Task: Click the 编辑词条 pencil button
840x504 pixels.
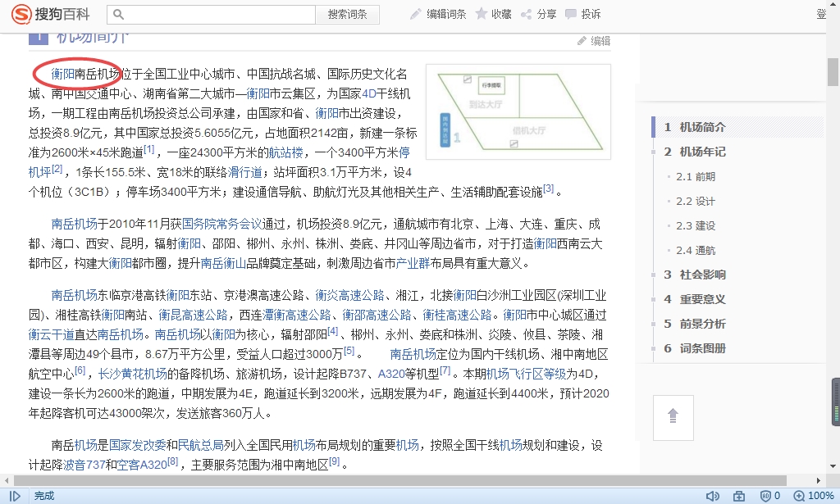Action: click(438, 14)
